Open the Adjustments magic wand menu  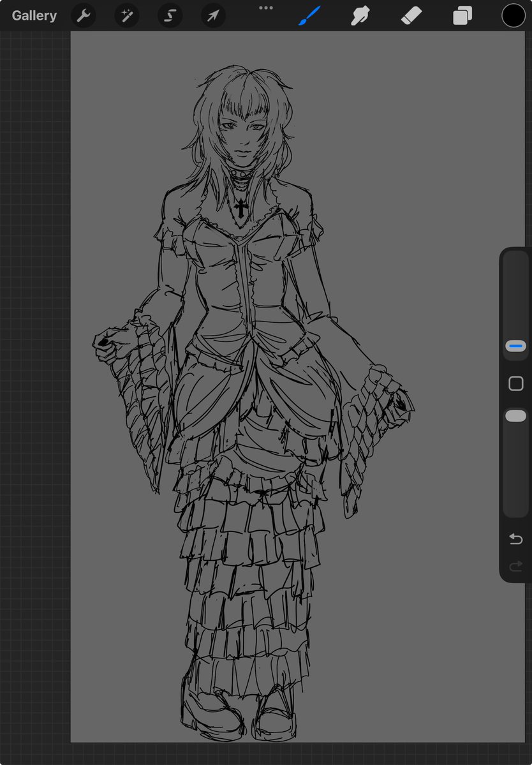coord(127,16)
